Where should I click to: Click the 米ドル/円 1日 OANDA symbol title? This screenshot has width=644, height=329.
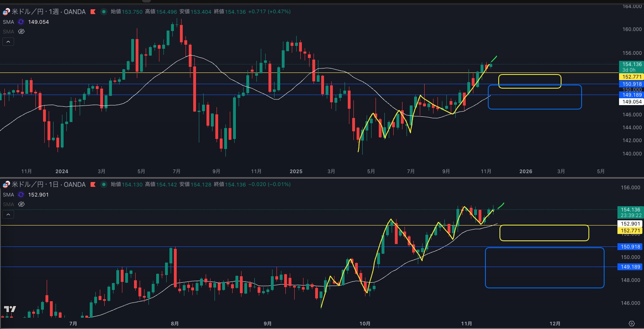click(x=48, y=184)
